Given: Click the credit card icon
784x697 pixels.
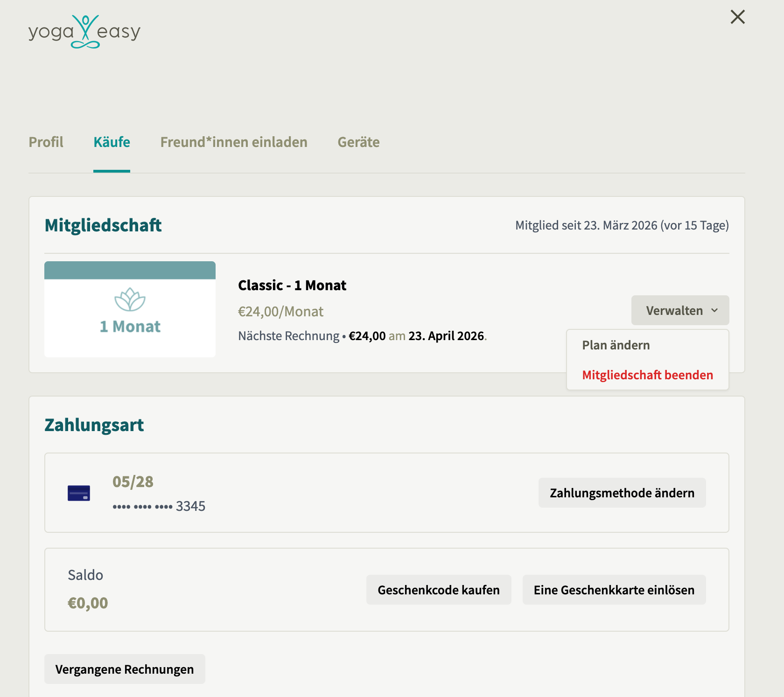Looking at the screenshot, I should click(79, 493).
